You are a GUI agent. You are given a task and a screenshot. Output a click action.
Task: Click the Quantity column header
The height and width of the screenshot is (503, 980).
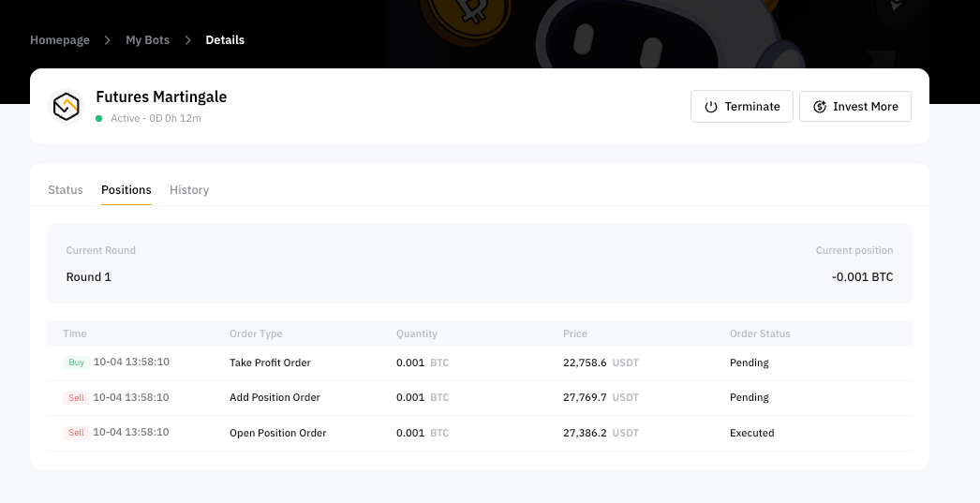click(417, 333)
